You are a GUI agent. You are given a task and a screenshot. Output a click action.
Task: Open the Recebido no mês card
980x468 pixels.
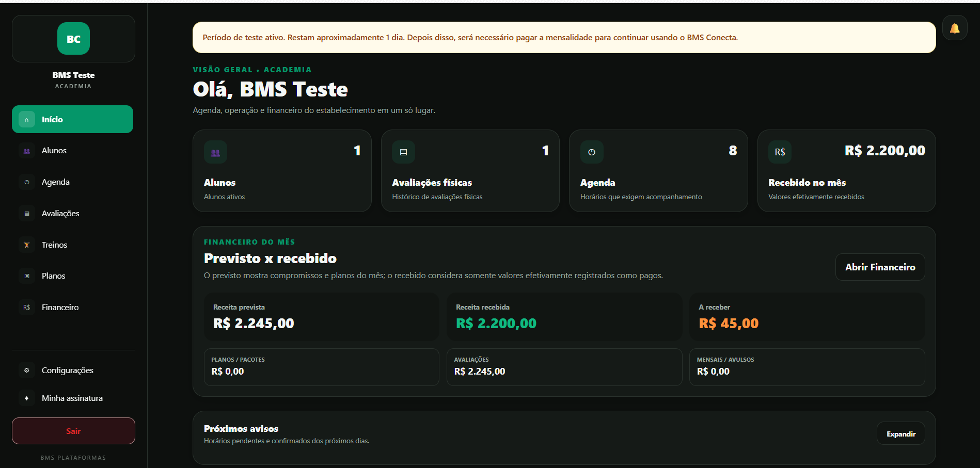tap(847, 171)
